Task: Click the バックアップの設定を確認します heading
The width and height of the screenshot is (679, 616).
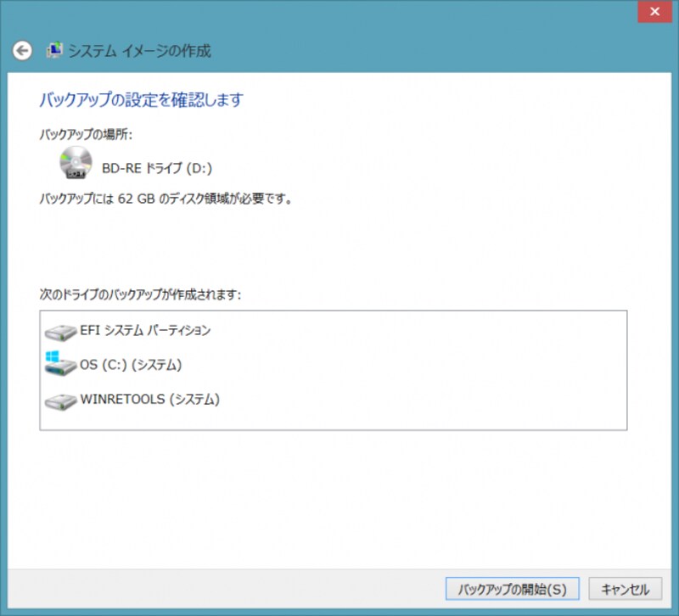Action: [141, 100]
